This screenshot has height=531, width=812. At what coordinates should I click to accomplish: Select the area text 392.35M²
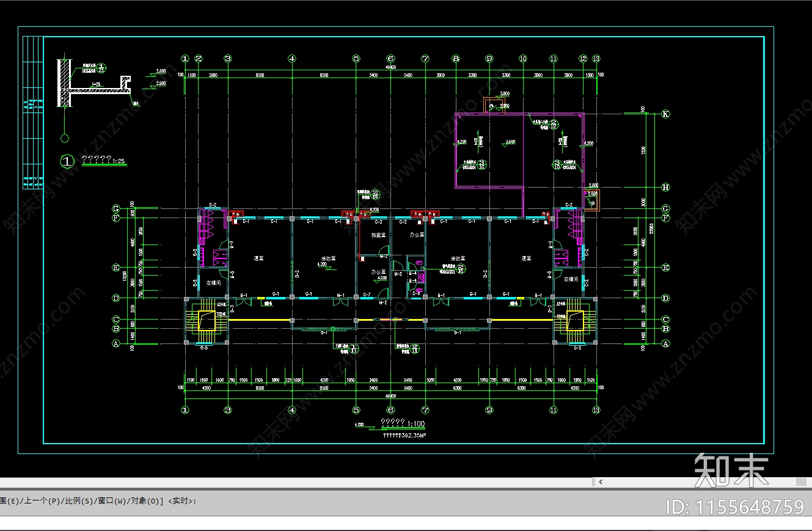[414, 436]
